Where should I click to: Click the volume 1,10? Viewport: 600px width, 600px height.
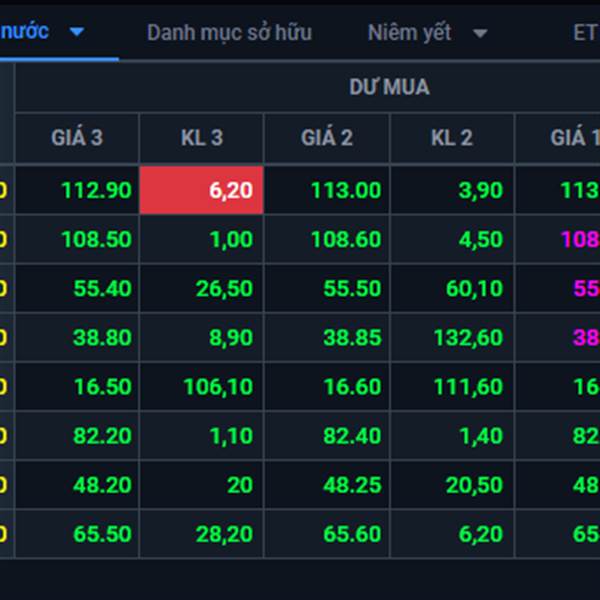pos(231,435)
